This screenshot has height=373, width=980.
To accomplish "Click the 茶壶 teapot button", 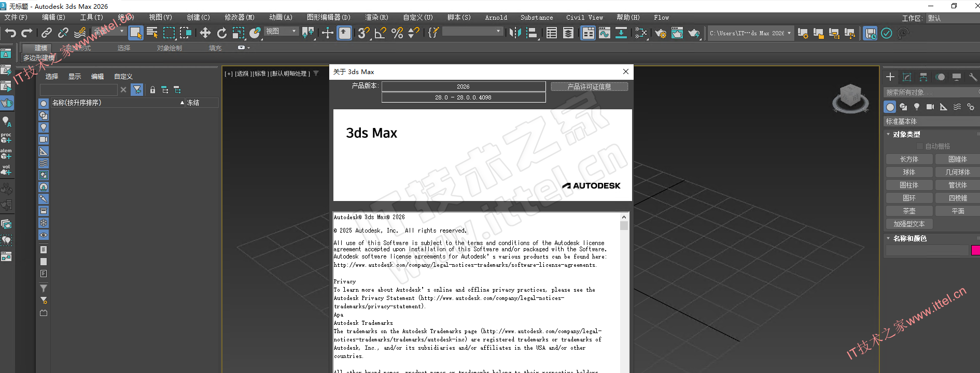I will click(x=909, y=211).
